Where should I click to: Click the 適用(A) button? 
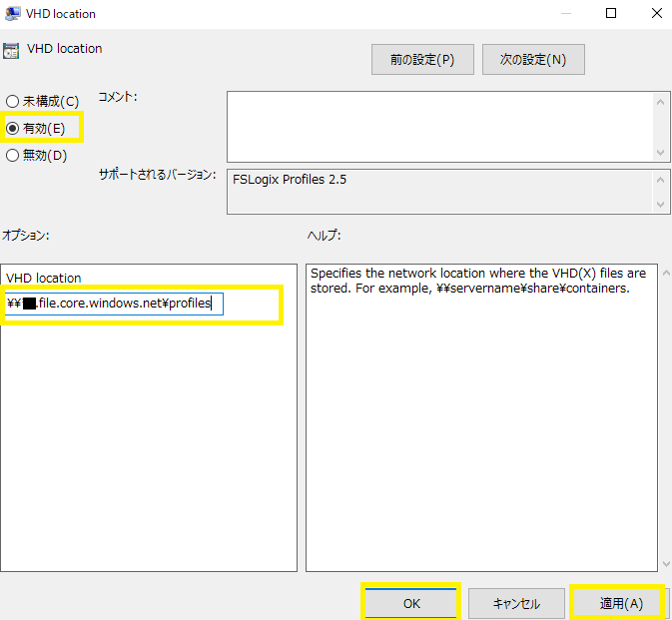621,603
